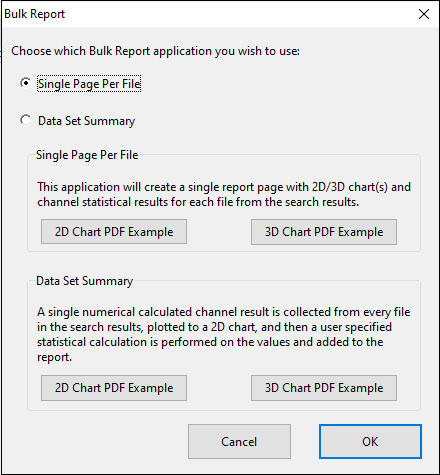The image size is (440, 475).
Task: Click the Data Set Summary radio option label
Action: tap(86, 121)
